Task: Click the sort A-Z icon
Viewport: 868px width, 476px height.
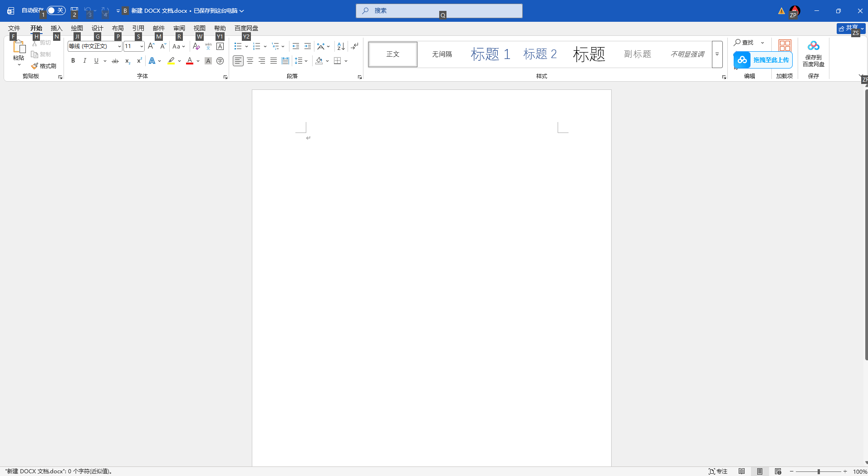Action: coord(341,46)
